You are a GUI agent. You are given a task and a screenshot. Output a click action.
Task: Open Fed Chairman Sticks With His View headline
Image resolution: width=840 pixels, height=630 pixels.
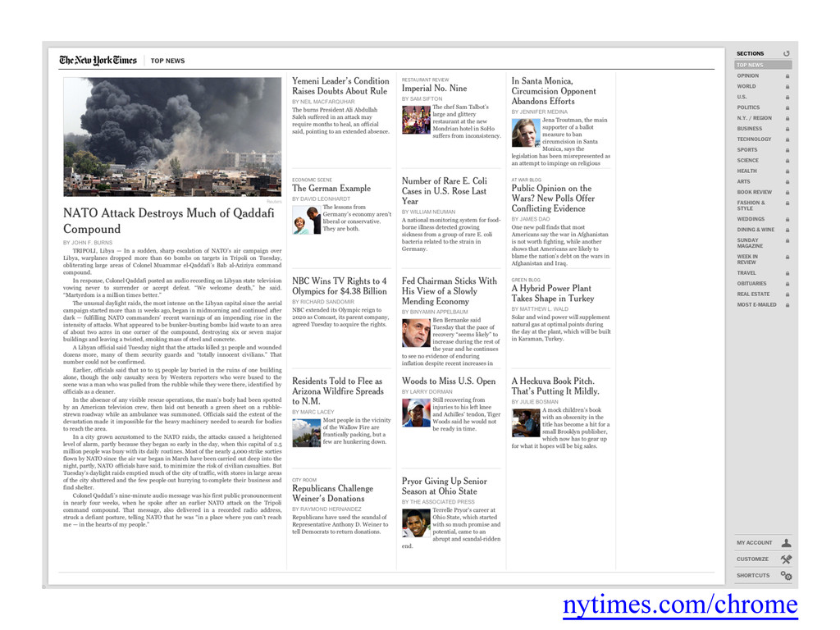[449, 291]
